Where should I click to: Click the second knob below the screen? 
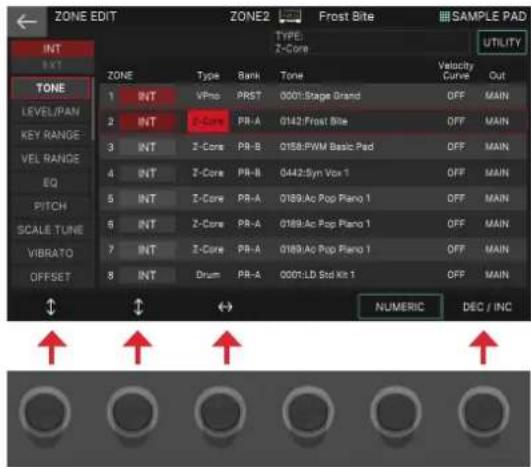132,412
